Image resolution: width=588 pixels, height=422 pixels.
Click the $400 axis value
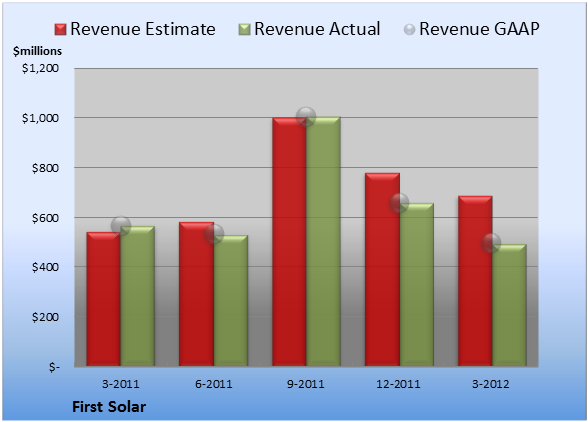pyautogui.click(x=45, y=267)
